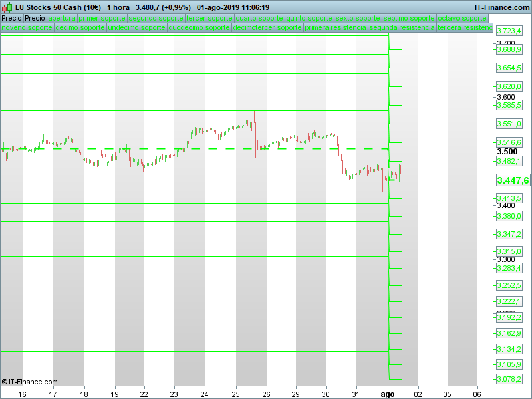Click the sexto soporte label

(358, 19)
